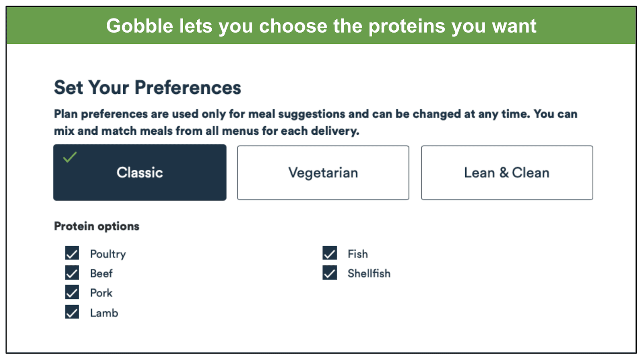Click the Protein options section heading
Viewport: 644px width, 362px height.
(97, 226)
